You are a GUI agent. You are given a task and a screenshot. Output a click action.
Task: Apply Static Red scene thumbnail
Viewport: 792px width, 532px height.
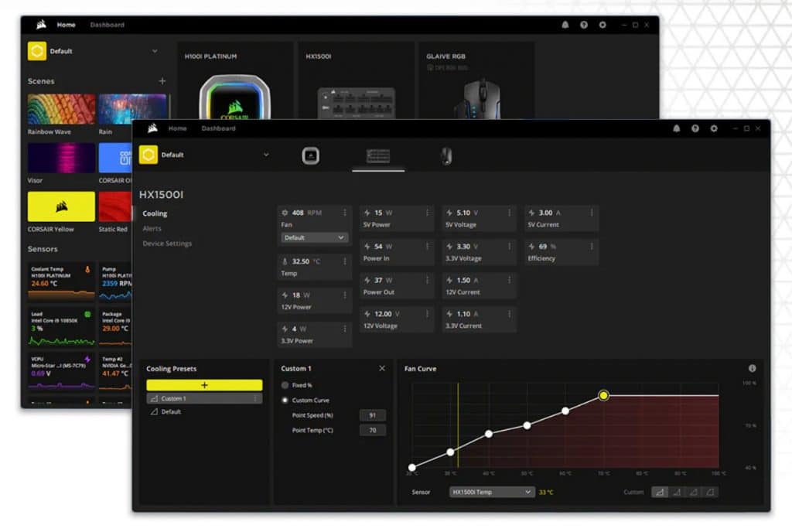[115, 206]
